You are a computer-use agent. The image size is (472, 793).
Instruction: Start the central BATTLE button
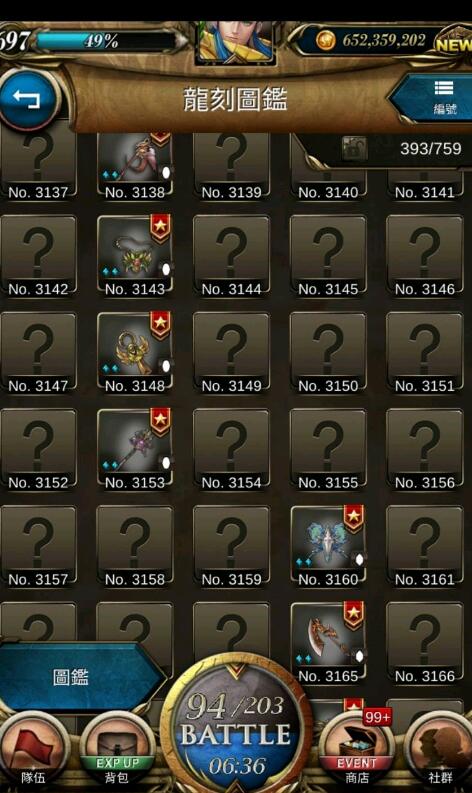pyautogui.click(x=236, y=728)
